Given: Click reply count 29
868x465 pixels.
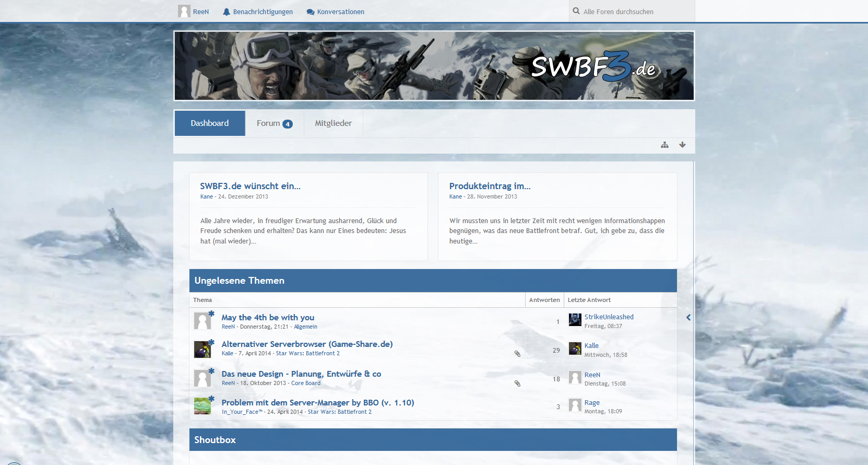Looking at the screenshot, I should pos(556,351).
